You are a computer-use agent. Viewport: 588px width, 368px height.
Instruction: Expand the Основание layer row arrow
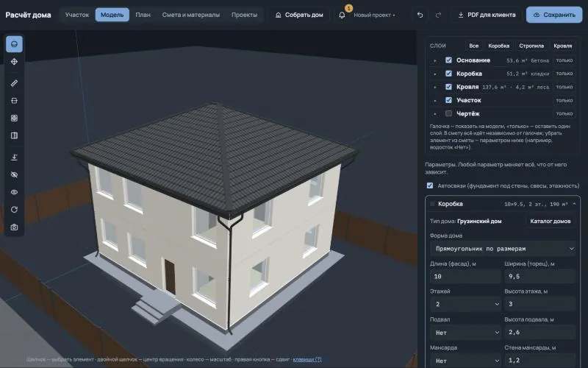(435, 60)
